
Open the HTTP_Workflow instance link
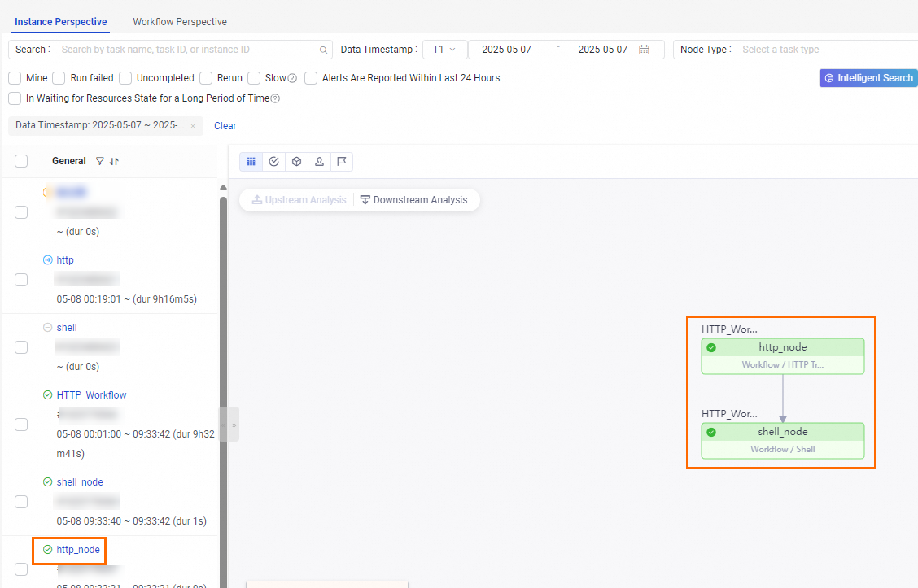(x=91, y=395)
